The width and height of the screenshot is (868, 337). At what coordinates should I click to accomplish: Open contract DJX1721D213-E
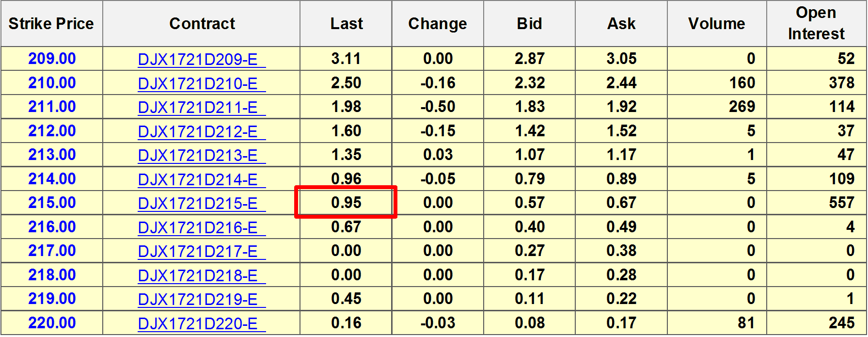coord(198,155)
